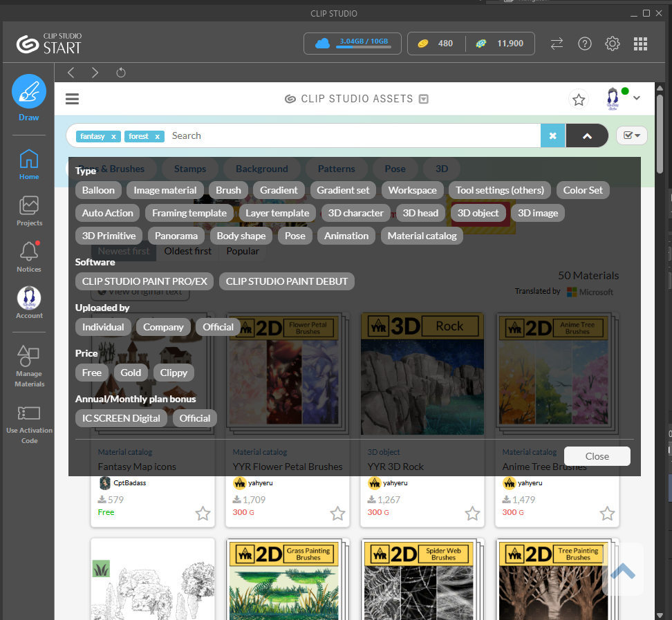Image resolution: width=672 pixels, height=620 pixels.
Task: Favorite the YYR 3D Rock material
Action: point(472,514)
